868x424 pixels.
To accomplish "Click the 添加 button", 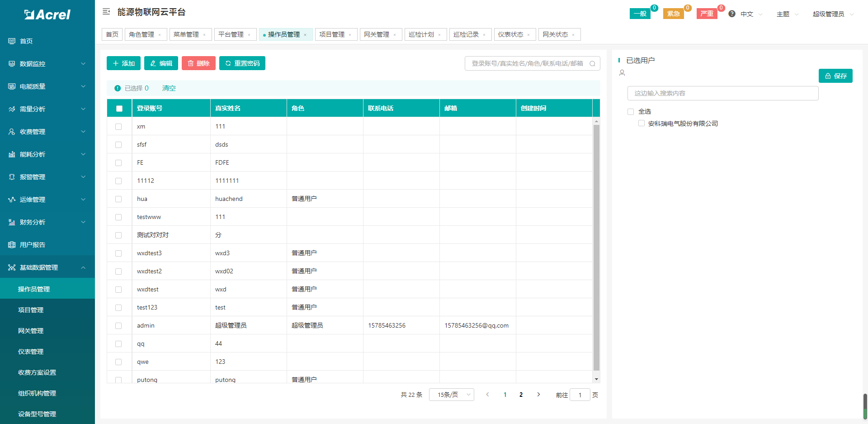I will click(x=123, y=63).
